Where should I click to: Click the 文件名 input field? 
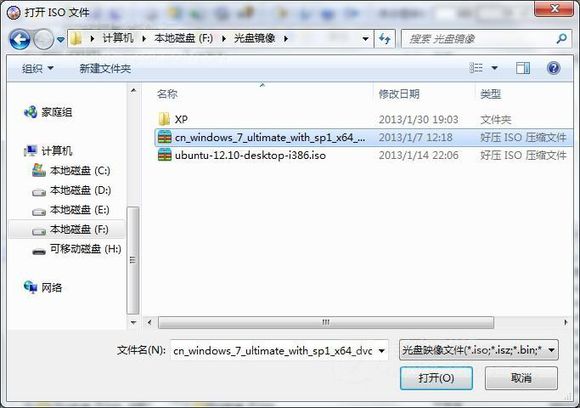click(x=279, y=350)
